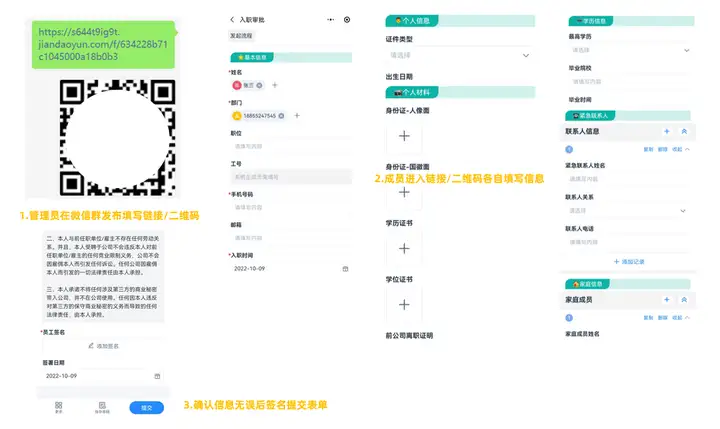Copy the 家庭成员 record 1
Viewport: 720px width, 429px height.
pyautogui.click(x=648, y=318)
